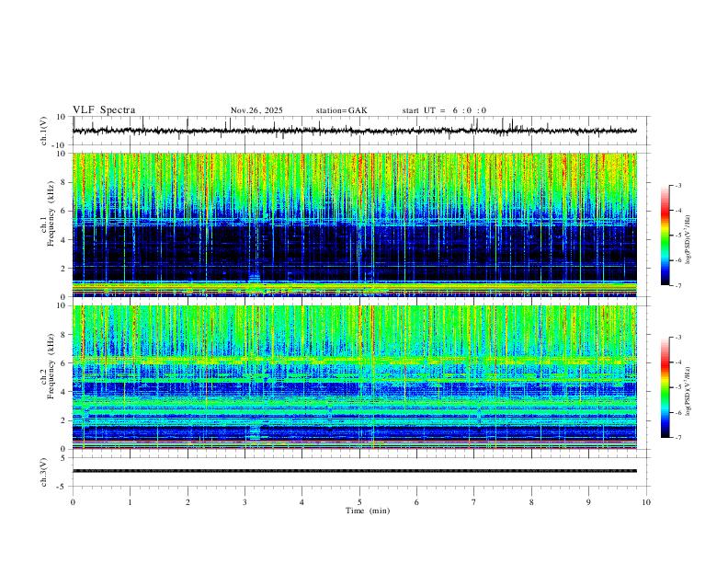
Task: Click the ch.1 PSD color scale bar
Action: point(665,236)
